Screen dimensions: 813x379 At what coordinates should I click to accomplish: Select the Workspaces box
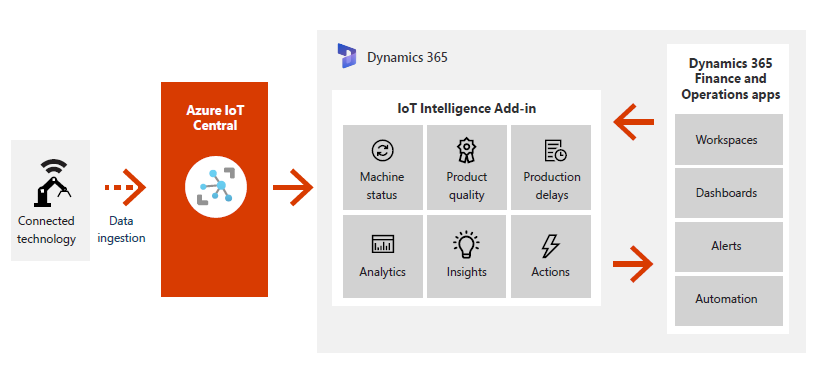click(x=728, y=139)
